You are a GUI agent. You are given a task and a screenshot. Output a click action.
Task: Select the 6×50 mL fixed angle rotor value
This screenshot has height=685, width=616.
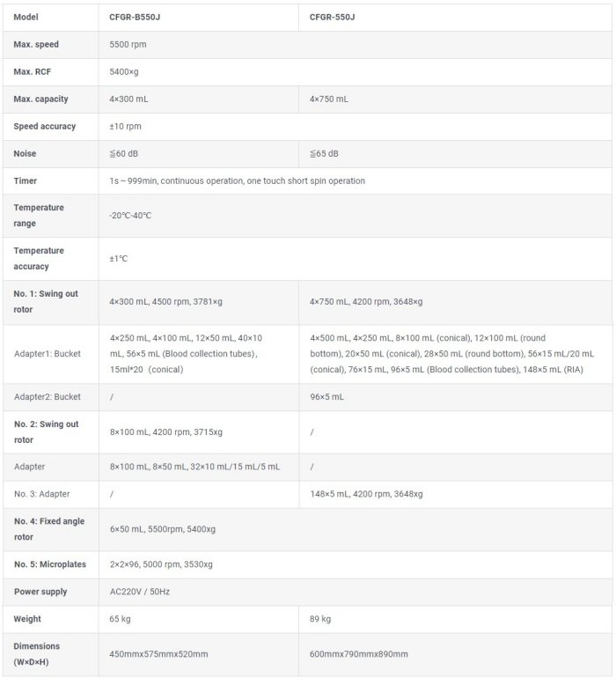(163, 529)
